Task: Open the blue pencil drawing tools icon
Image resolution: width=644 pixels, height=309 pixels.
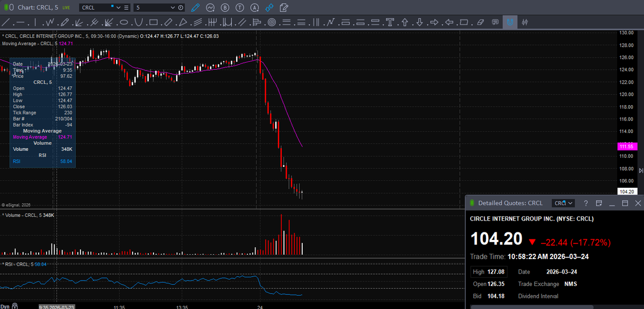Action: point(195,8)
